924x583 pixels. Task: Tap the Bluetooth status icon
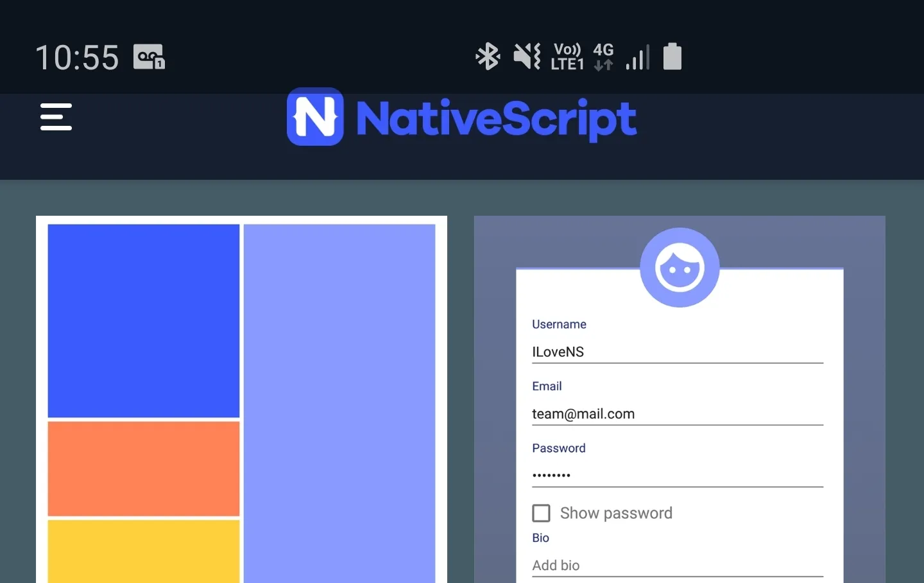pyautogui.click(x=488, y=57)
